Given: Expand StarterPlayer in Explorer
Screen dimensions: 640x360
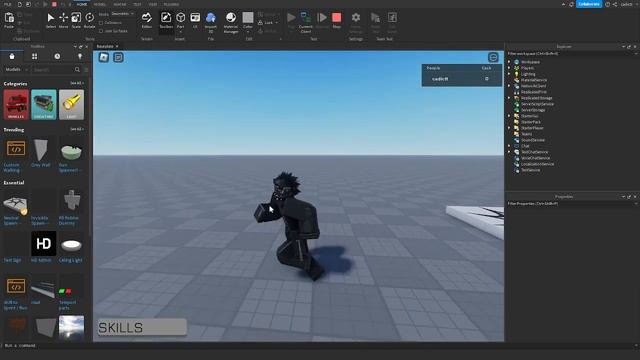Looking at the screenshot, I should pos(509,128).
